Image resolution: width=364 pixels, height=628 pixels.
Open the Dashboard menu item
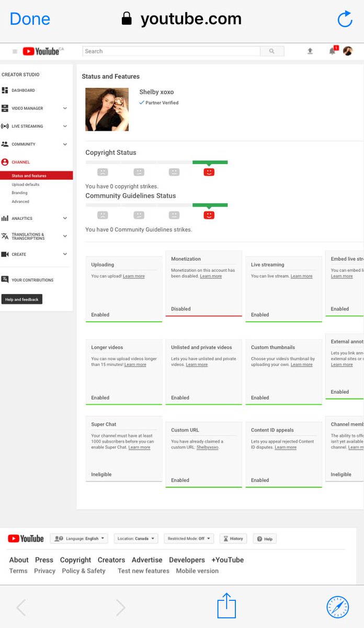tap(24, 91)
